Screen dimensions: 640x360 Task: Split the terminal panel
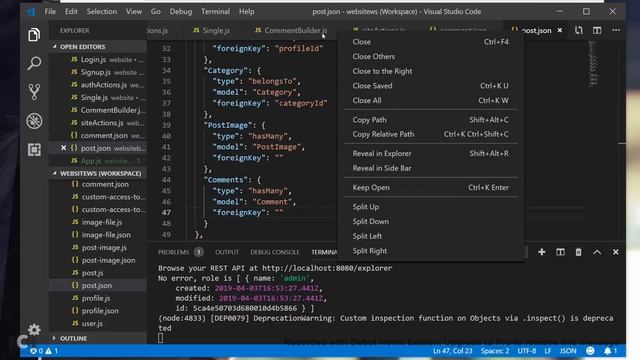pyautogui.click(x=560, y=252)
